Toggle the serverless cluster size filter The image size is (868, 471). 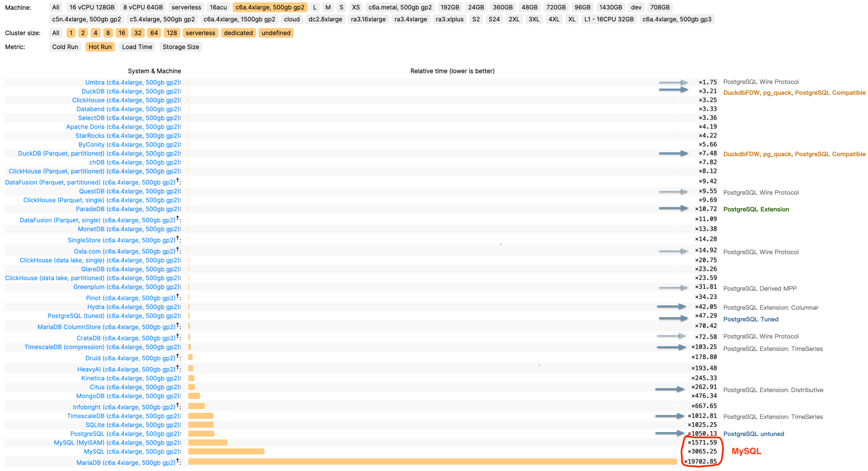pyautogui.click(x=200, y=33)
